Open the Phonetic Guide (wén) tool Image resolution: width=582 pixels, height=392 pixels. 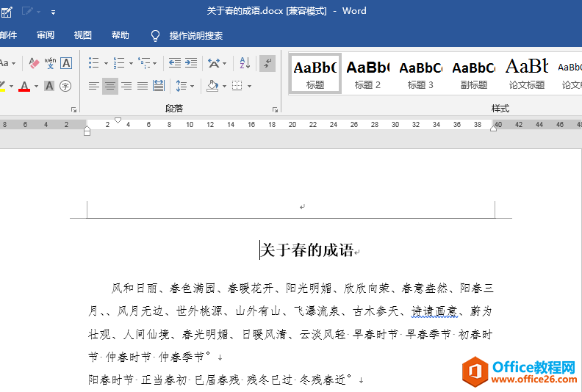coord(50,63)
